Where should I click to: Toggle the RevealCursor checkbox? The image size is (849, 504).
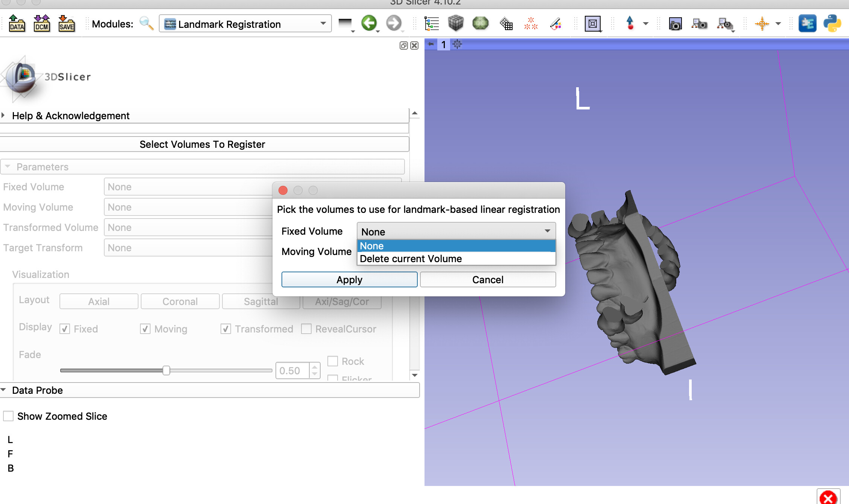pyautogui.click(x=306, y=329)
